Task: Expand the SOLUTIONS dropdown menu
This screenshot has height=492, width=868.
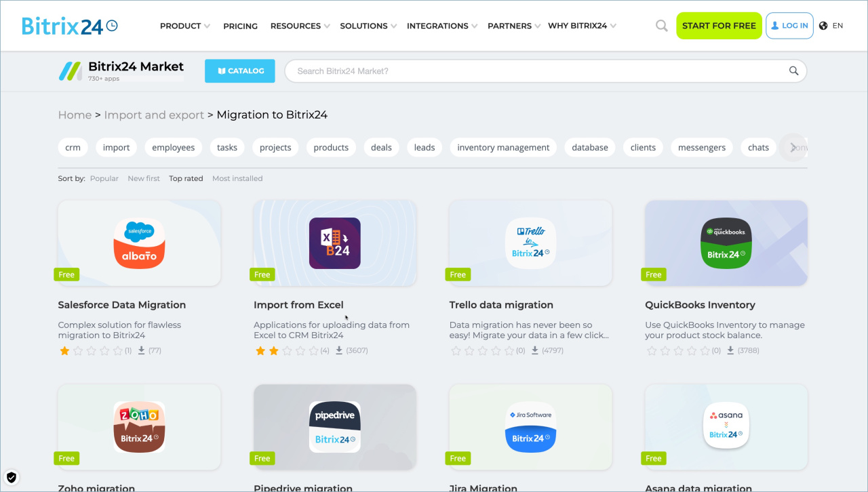Action: tap(369, 26)
